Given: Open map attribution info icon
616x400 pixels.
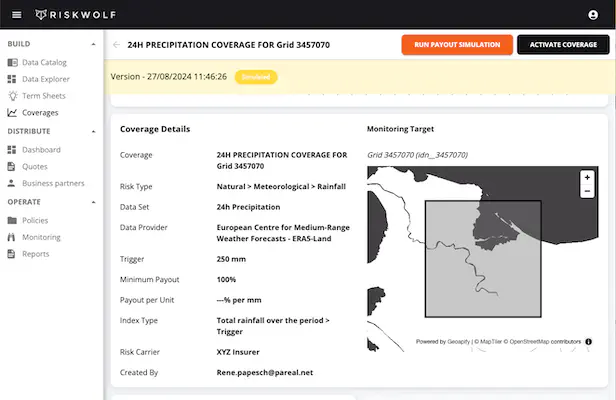Looking at the screenshot, I should click(x=588, y=341).
